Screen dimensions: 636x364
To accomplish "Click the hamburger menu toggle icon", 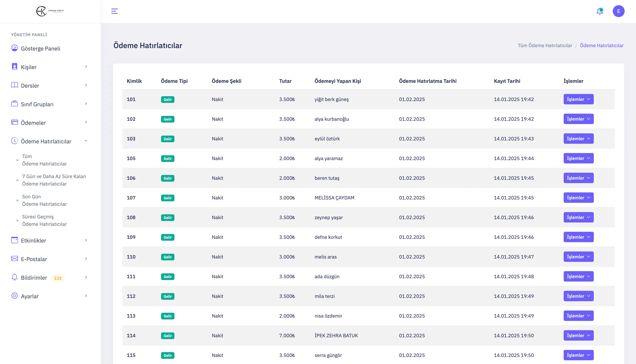I will 114,11.
